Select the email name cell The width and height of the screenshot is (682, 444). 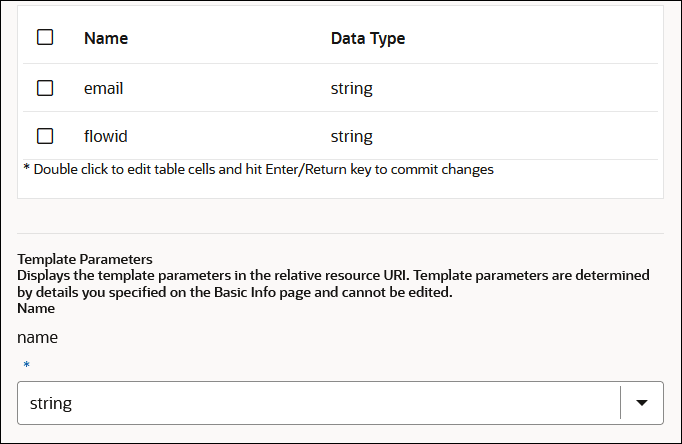click(x=104, y=88)
